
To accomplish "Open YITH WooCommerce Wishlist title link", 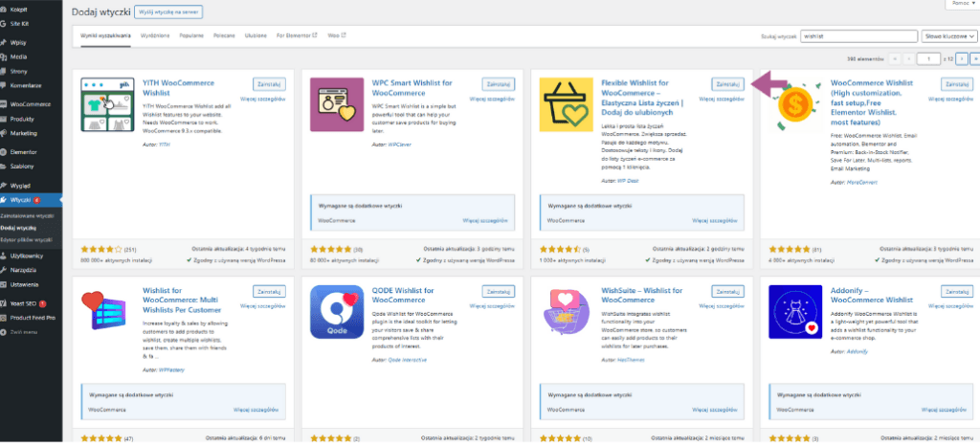I will pyautogui.click(x=178, y=87).
